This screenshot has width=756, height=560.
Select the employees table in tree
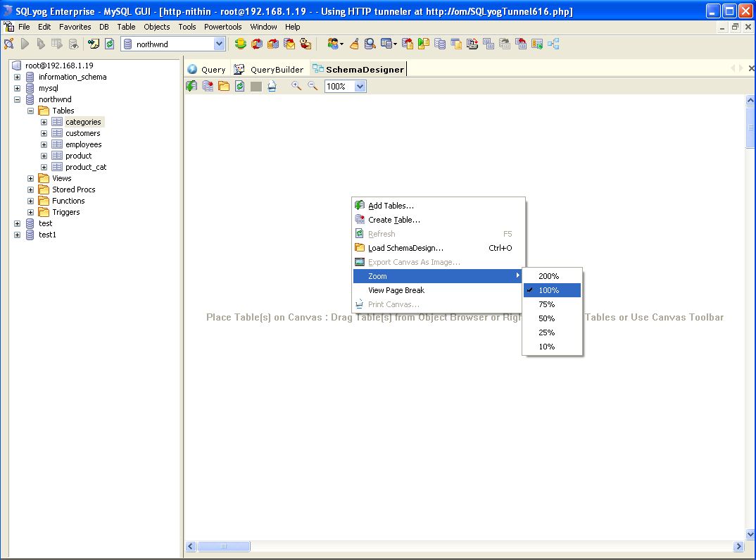[x=83, y=144]
